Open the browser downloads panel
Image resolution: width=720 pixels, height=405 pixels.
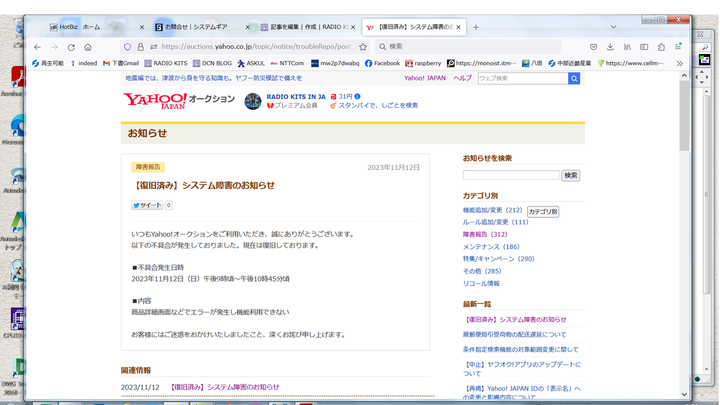(x=610, y=47)
